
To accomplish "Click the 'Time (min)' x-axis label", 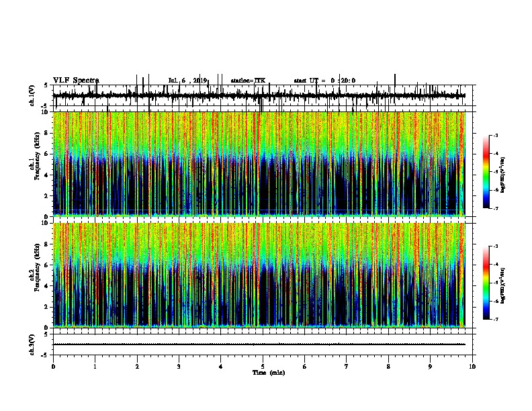I will (x=269, y=373).
